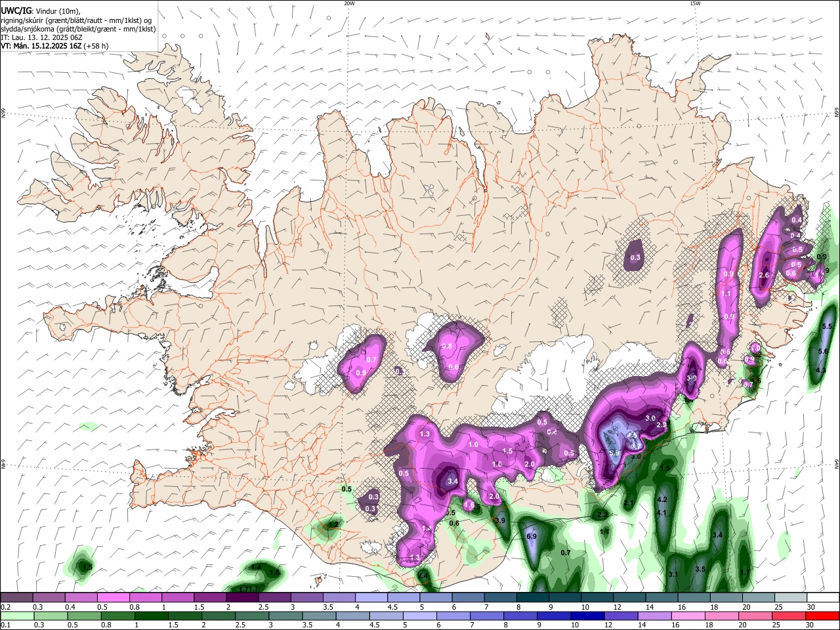The height and width of the screenshot is (630, 840).
Task: Click the '3.5' rain value near the bottom
Action: 700,569
